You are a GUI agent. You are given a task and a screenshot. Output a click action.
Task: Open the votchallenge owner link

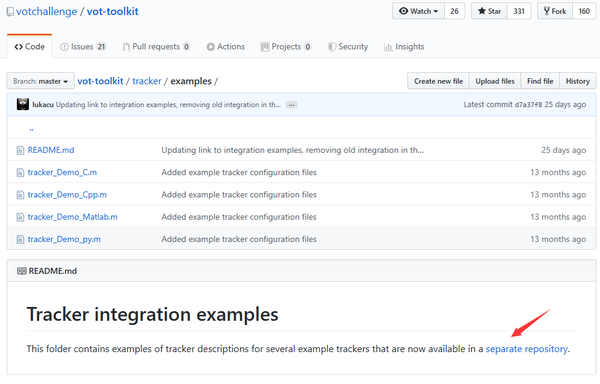tap(47, 11)
